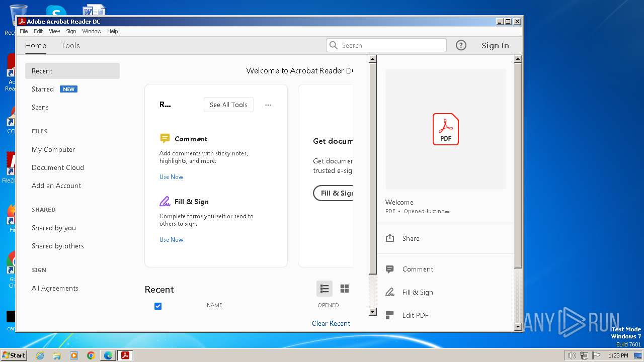
Task: Switch to the Home tab
Action: (x=36, y=45)
